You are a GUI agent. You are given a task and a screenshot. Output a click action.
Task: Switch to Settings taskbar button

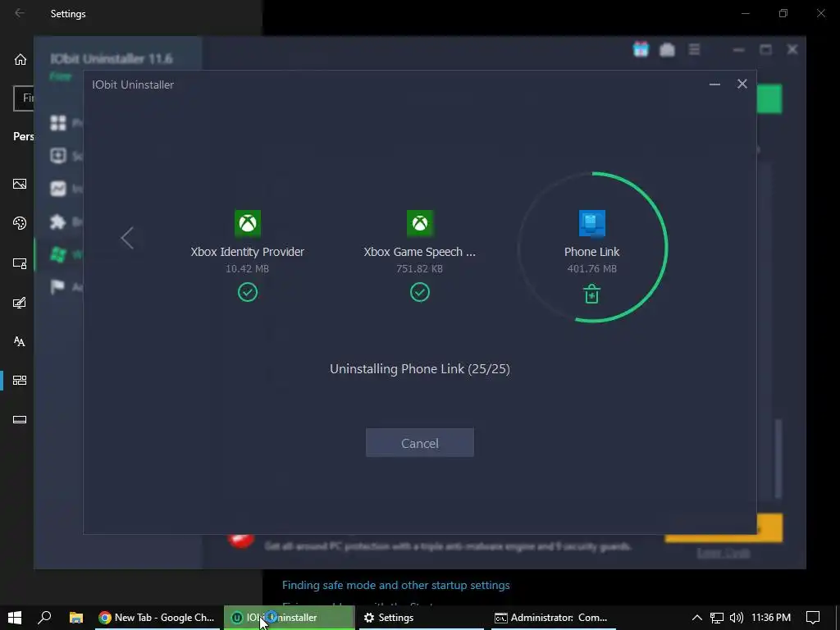(422, 617)
